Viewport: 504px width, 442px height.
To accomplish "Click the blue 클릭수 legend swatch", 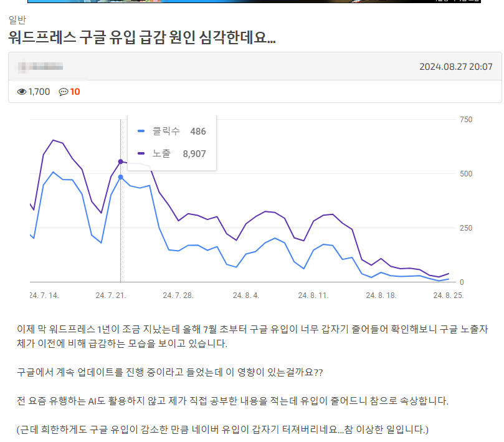I will pyautogui.click(x=141, y=131).
